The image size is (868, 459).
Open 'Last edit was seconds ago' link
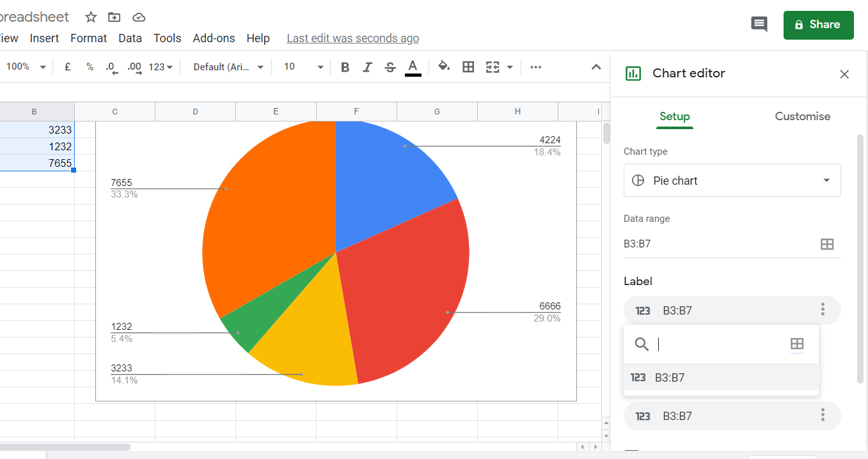[352, 38]
